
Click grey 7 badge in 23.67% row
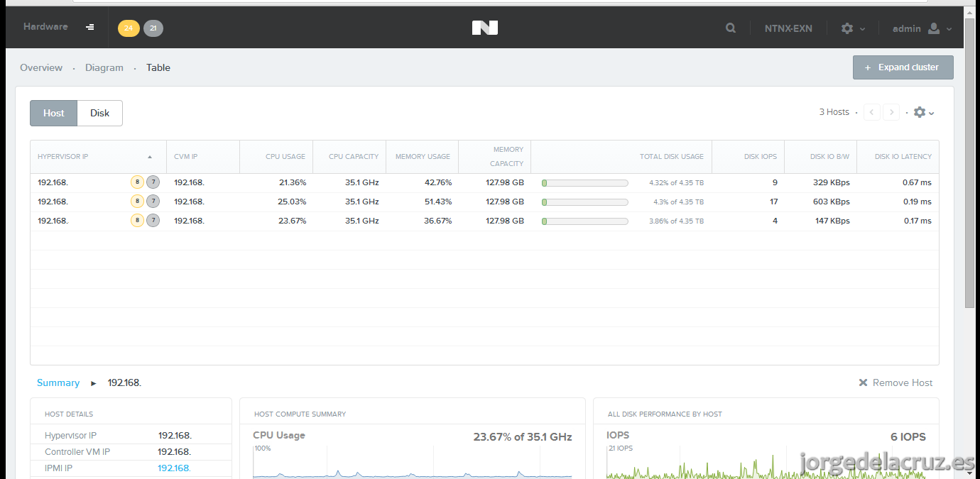153,221
